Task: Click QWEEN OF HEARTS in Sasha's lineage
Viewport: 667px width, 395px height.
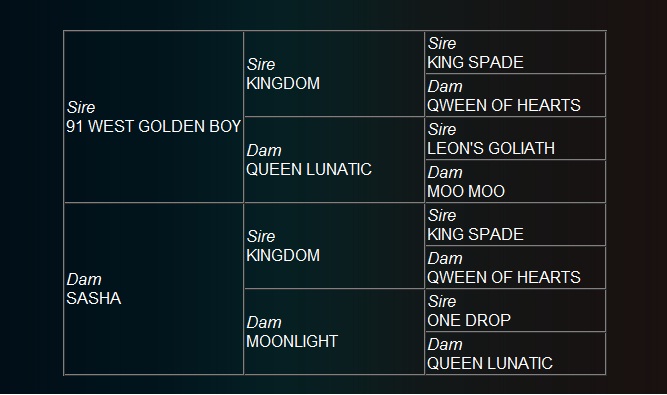Action: (x=504, y=277)
